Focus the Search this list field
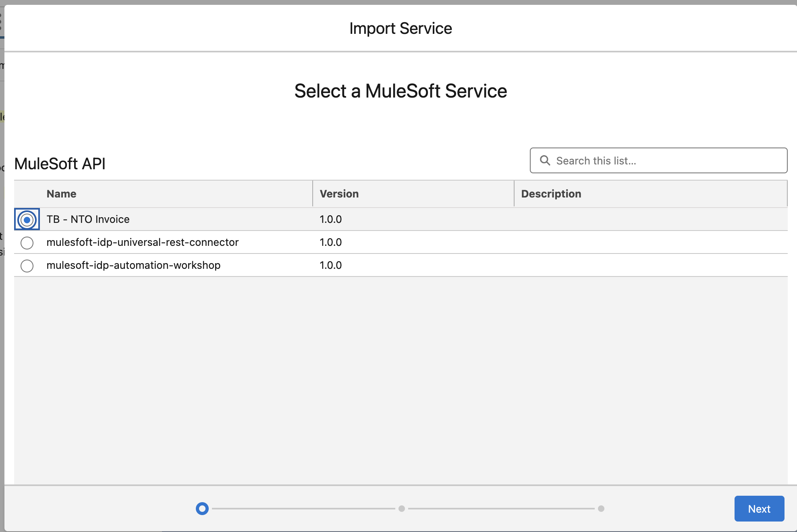This screenshot has height=532, width=797. [x=658, y=160]
